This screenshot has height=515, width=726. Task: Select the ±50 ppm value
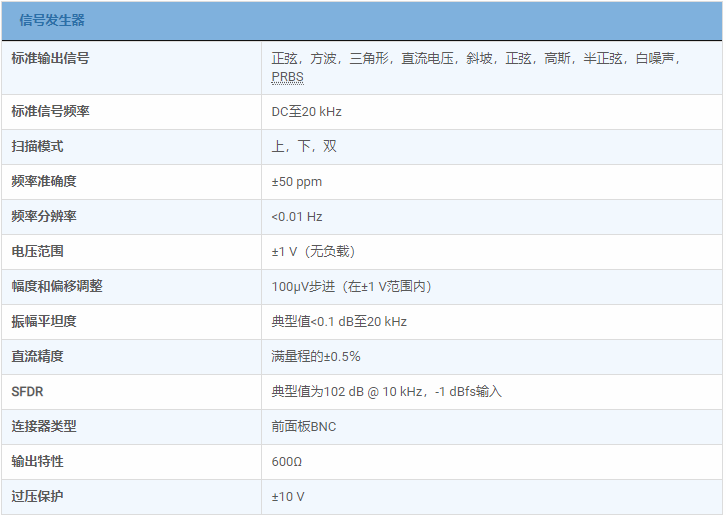pos(297,182)
